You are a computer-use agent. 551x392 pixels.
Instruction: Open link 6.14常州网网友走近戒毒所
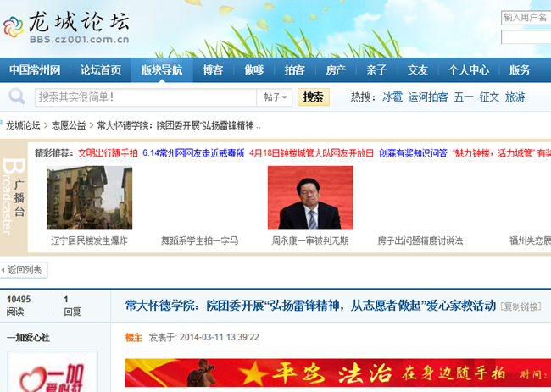tap(193, 153)
